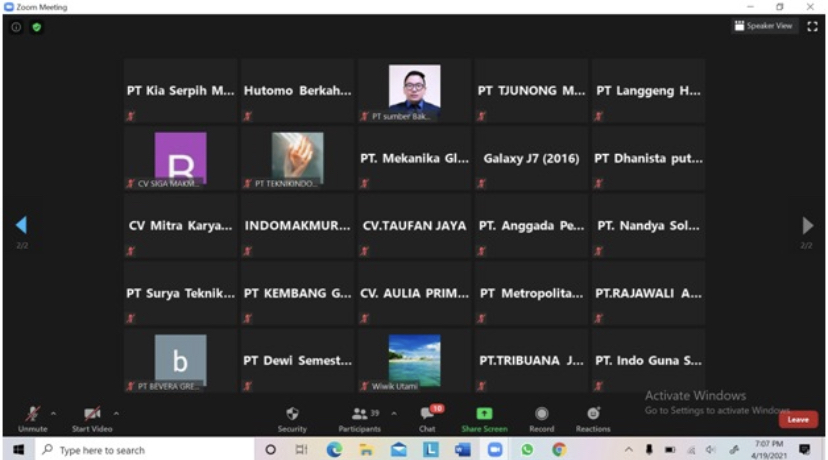Image resolution: width=828 pixels, height=460 pixels.
Task: Show meeting information icon at top left
Action: point(16,27)
